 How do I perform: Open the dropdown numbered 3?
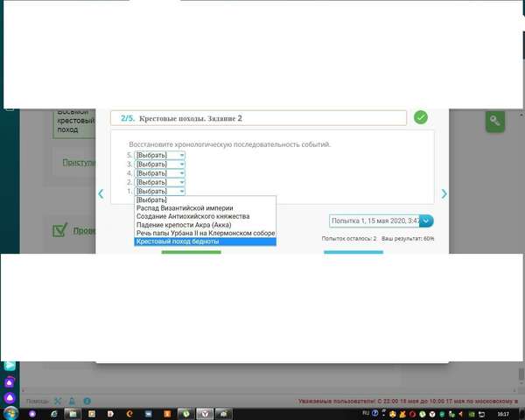click(160, 164)
